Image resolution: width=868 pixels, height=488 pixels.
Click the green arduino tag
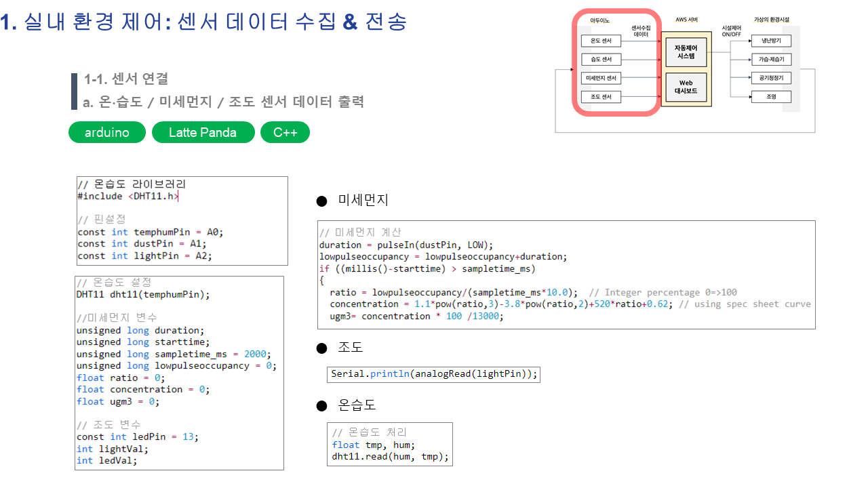click(x=107, y=133)
